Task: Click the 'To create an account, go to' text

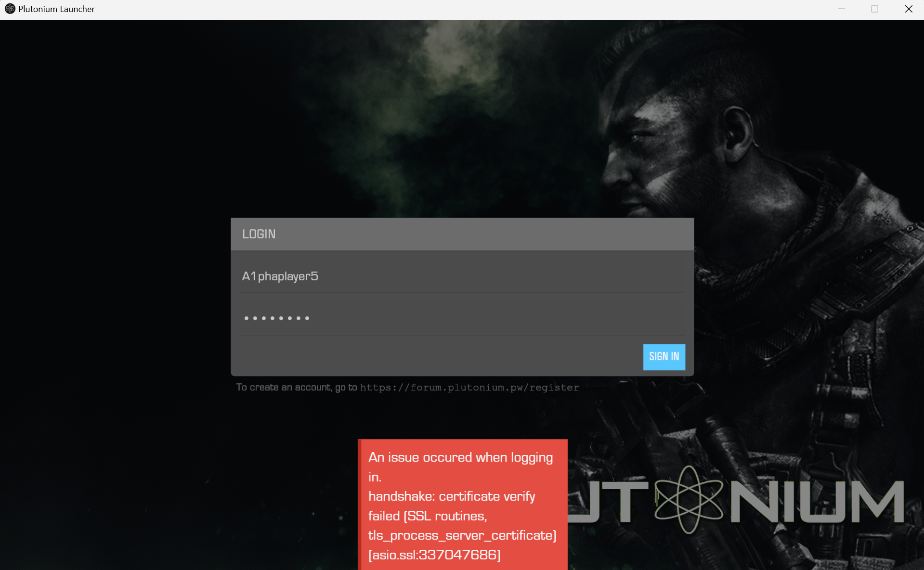Action: tap(297, 388)
